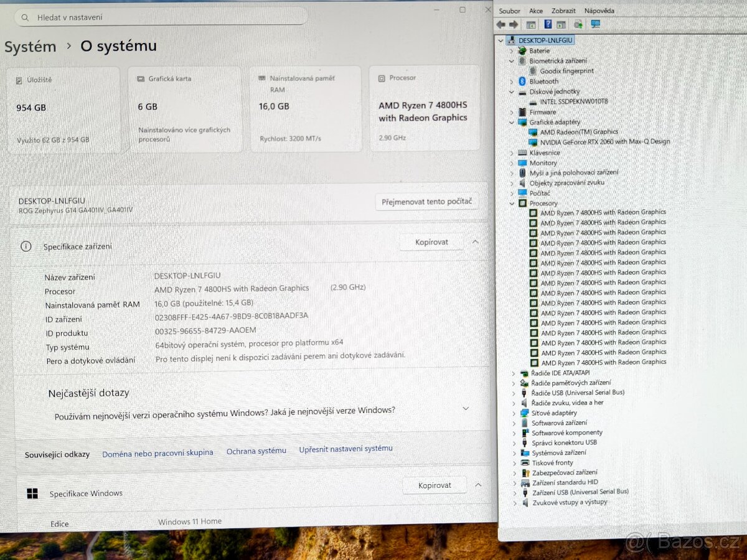Collapse the Procesory tree branch
Screen dimensions: 747x560
[x=512, y=203]
